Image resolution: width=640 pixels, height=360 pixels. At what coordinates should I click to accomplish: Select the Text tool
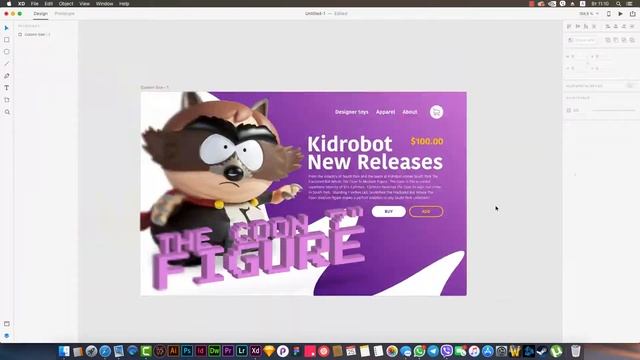click(x=7, y=88)
